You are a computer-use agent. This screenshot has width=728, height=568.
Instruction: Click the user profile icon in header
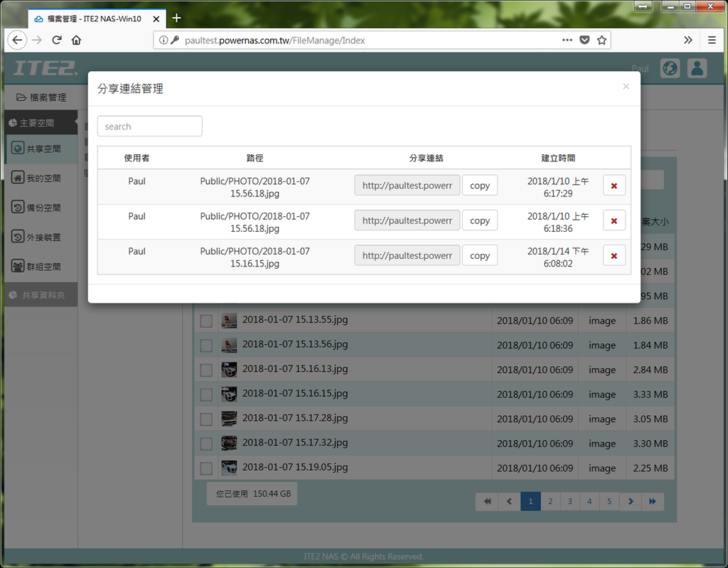697,69
